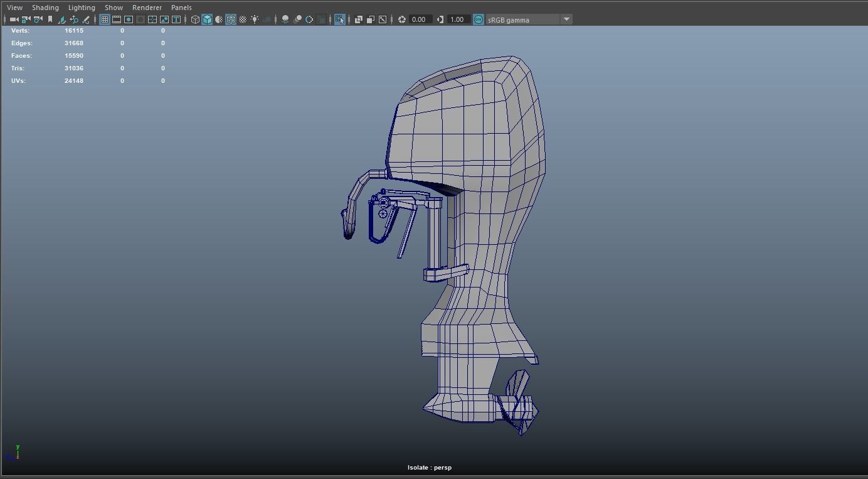This screenshot has height=479, width=868.
Task: Open the Renderer menu
Action: [x=147, y=8]
